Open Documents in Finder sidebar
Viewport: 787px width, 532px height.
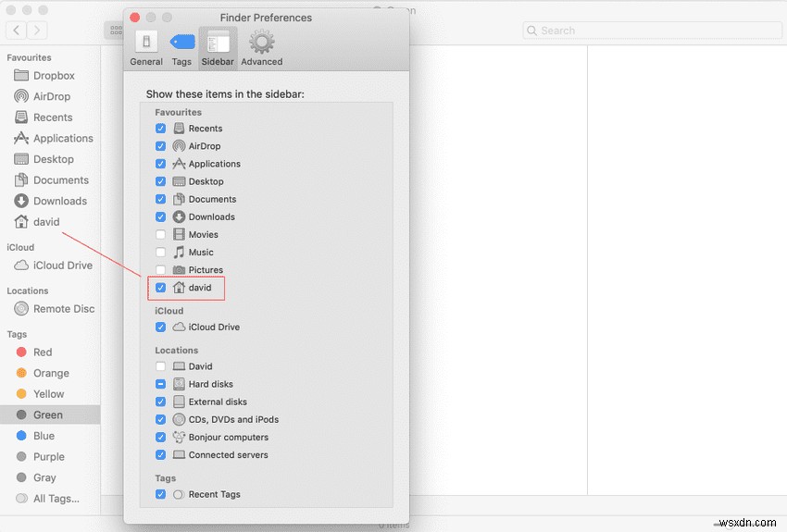click(50, 180)
